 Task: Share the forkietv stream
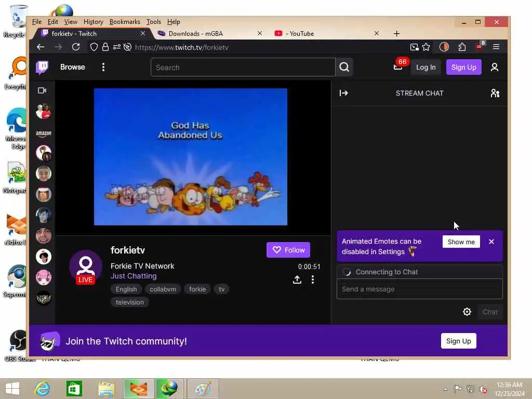click(297, 280)
